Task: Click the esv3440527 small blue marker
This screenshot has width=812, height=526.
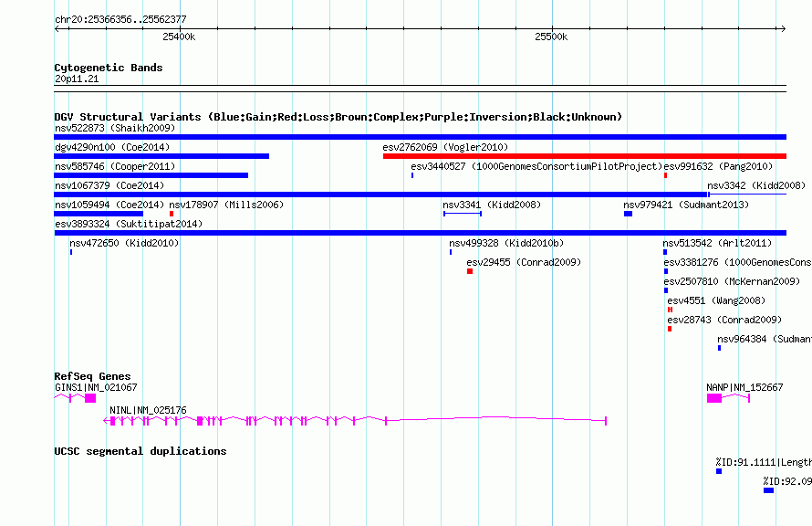Action: (412, 175)
